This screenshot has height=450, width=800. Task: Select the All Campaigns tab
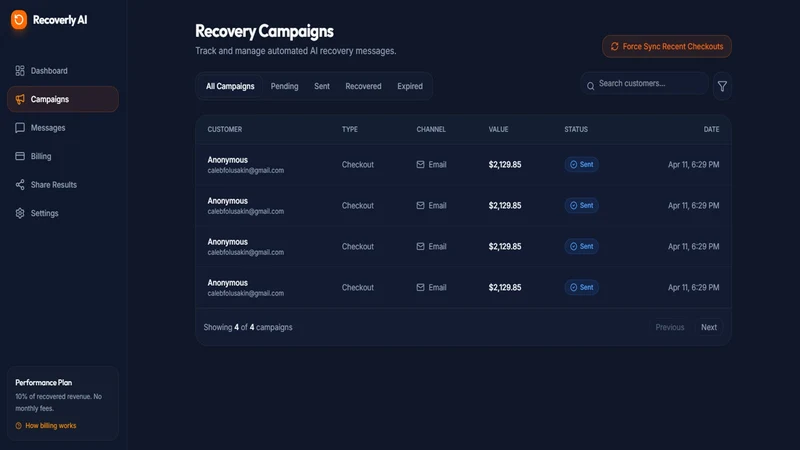coord(230,86)
